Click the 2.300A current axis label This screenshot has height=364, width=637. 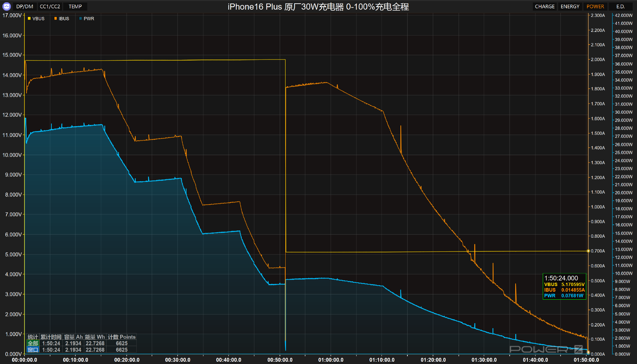(598, 15)
